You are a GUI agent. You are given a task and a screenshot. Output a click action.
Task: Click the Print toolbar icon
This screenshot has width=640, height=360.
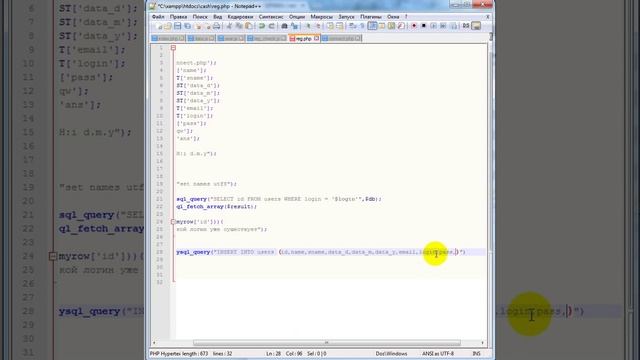(x=216, y=26)
